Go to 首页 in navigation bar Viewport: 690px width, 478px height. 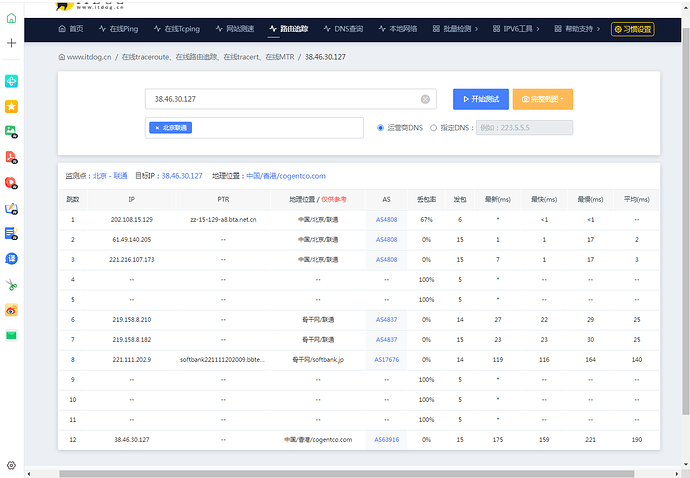pyautogui.click(x=71, y=29)
